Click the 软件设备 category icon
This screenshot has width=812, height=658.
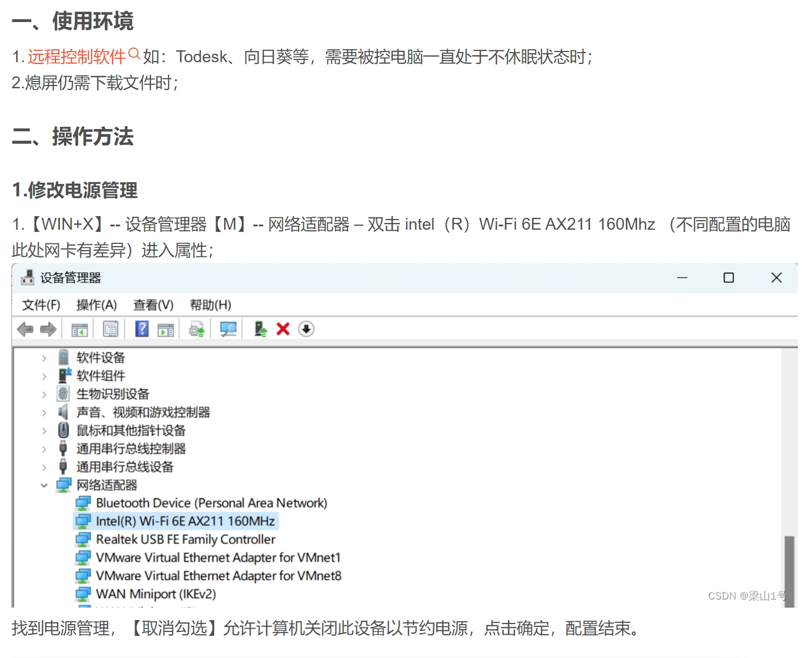(x=63, y=357)
